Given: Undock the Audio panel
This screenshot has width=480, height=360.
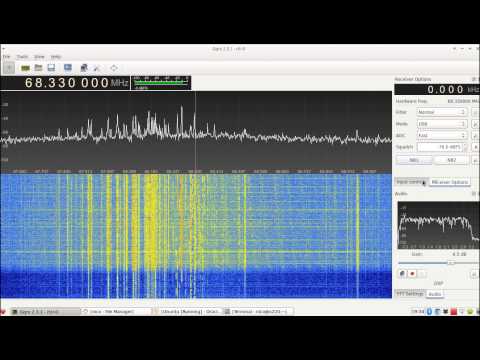Looking at the screenshot, I should pyautogui.click(x=474, y=194).
